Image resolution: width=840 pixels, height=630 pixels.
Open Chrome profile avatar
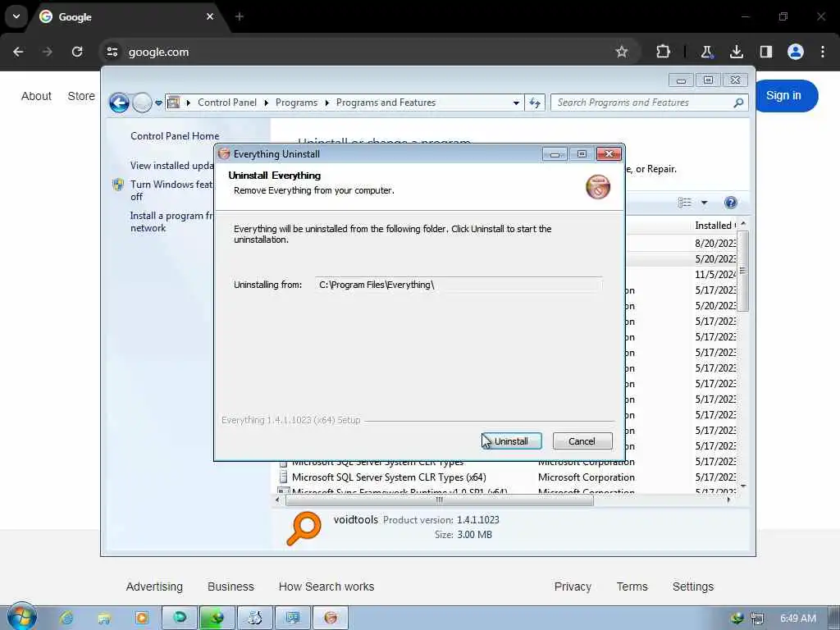796,52
